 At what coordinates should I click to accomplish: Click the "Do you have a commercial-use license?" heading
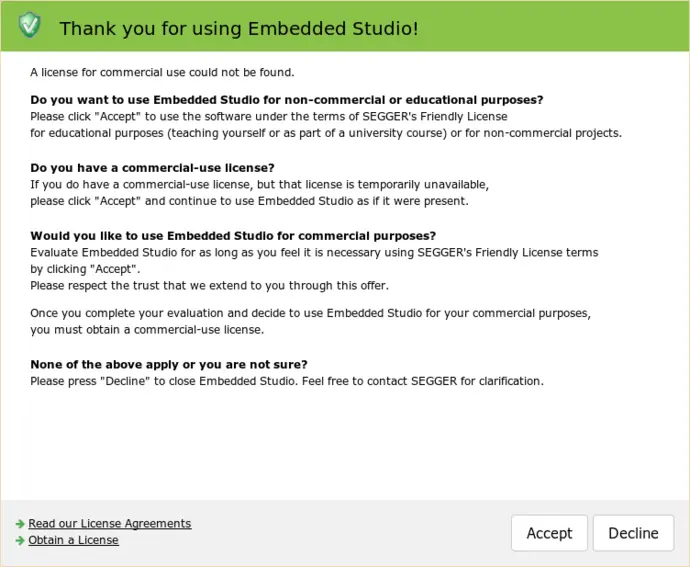tap(152, 167)
